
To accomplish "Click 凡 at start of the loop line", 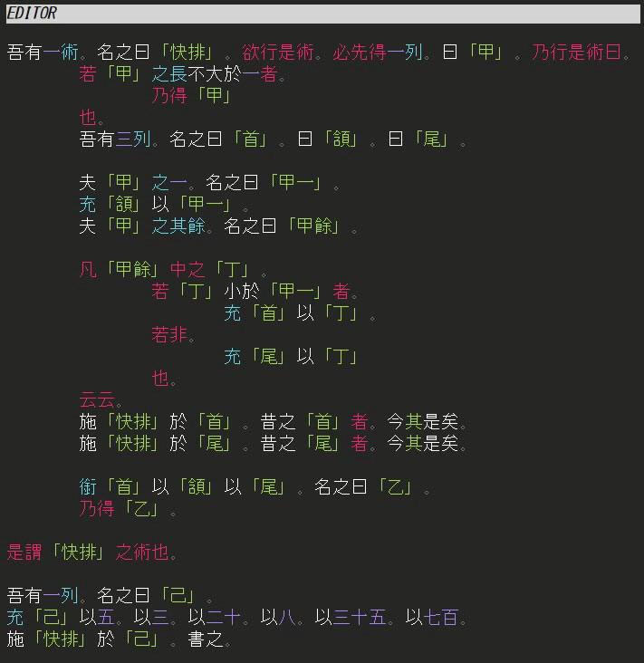I will coord(88,271).
